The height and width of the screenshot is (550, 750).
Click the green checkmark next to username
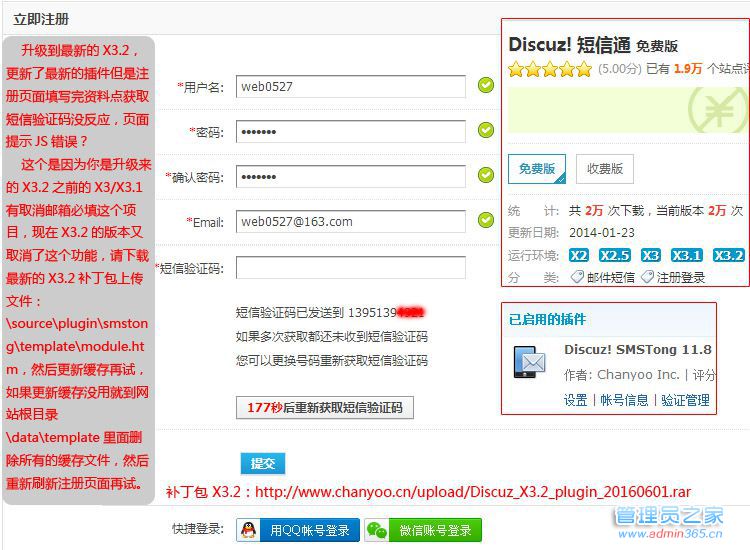486,85
